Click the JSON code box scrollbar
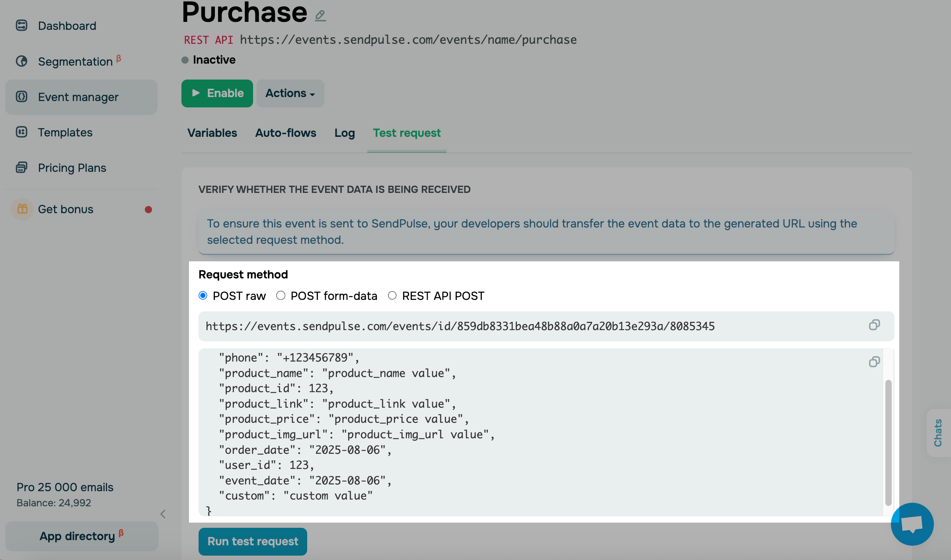Viewport: 951px width, 560px height. pos(888,441)
